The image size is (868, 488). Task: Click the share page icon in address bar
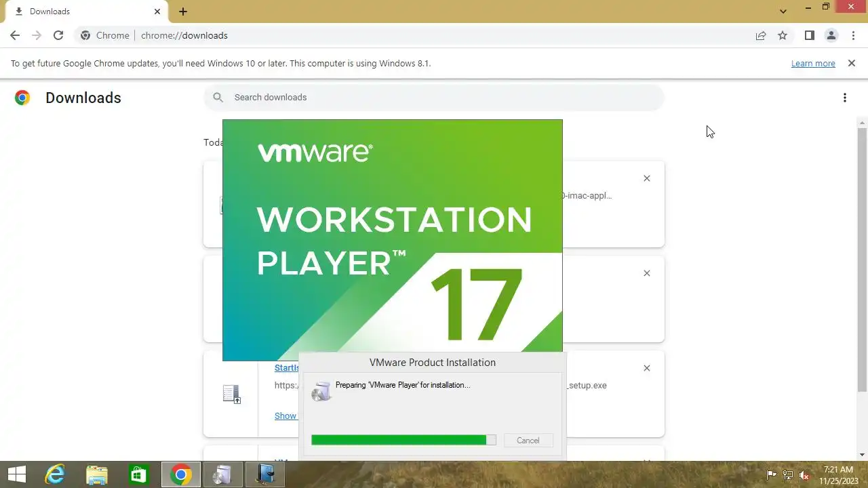coord(761,35)
